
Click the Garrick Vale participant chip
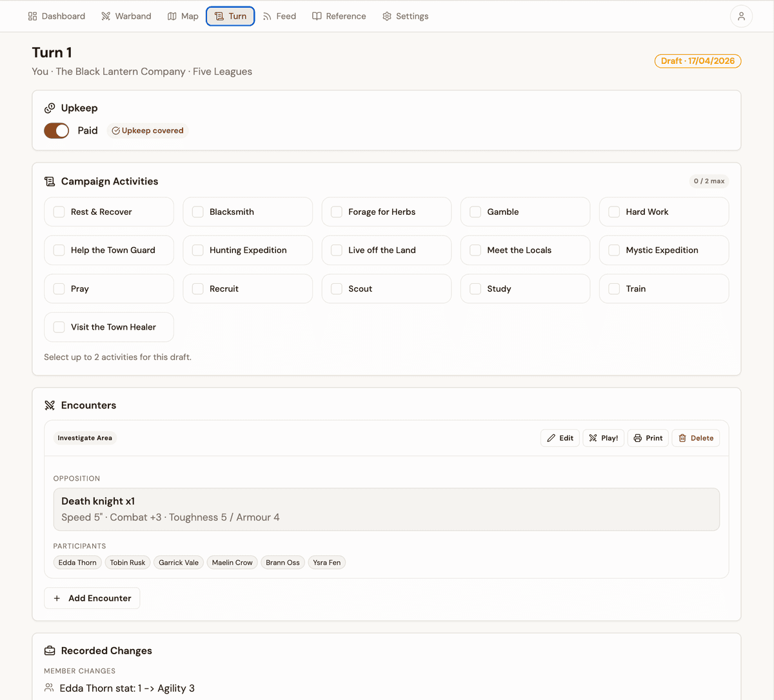(179, 563)
